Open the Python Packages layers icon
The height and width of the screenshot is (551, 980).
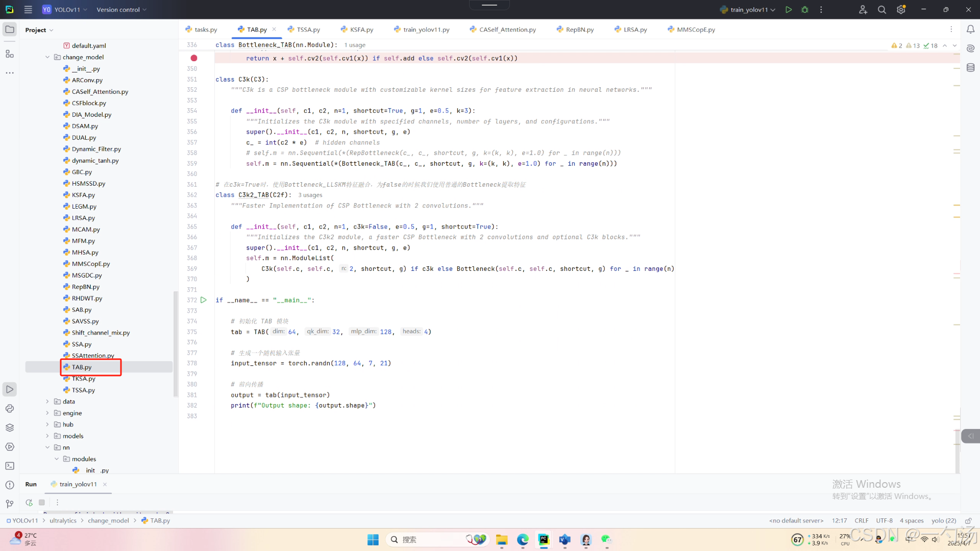click(x=10, y=428)
